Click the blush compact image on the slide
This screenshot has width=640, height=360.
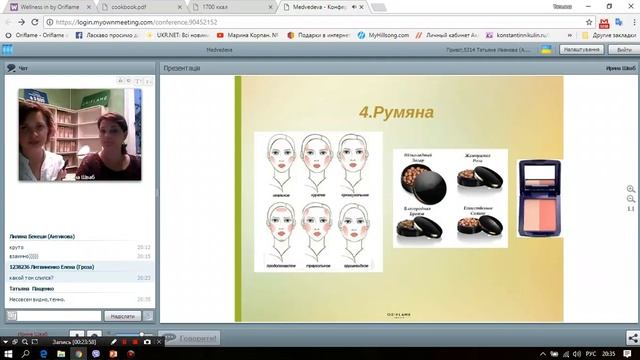click(x=540, y=198)
